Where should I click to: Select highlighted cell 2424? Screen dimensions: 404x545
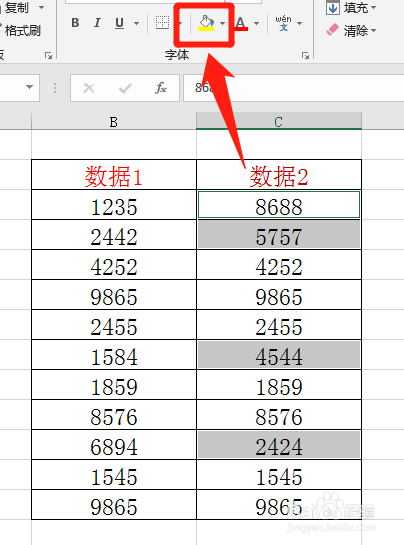[279, 444]
